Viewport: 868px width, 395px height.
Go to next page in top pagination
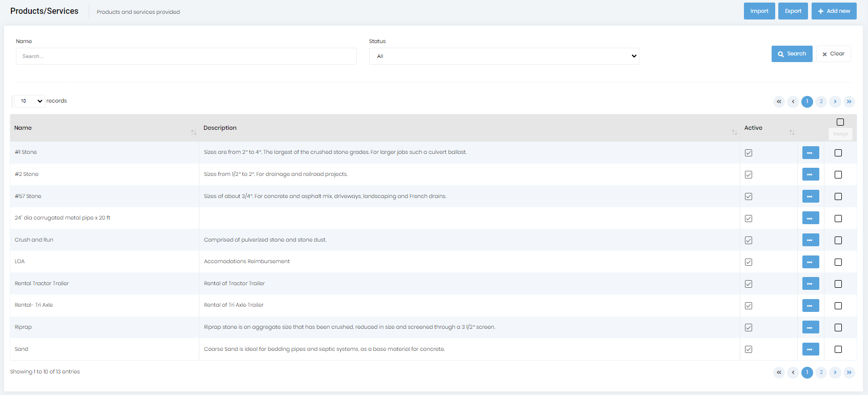pyautogui.click(x=835, y=102)
